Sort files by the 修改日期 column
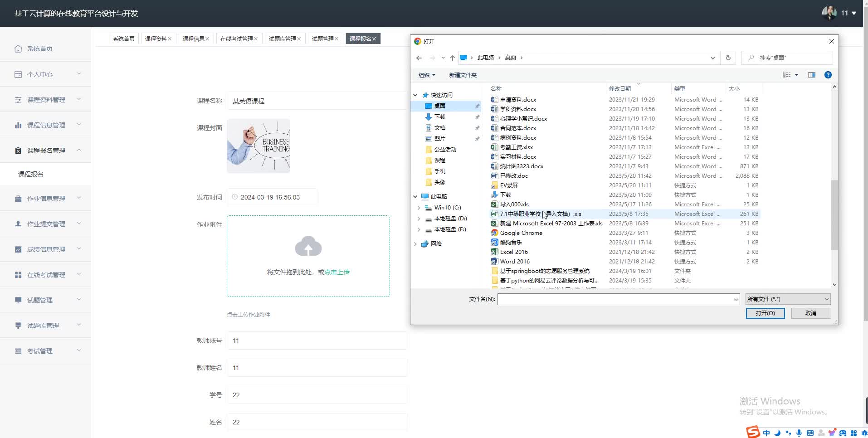Screen dimensions: 868x438 [638, 88]
